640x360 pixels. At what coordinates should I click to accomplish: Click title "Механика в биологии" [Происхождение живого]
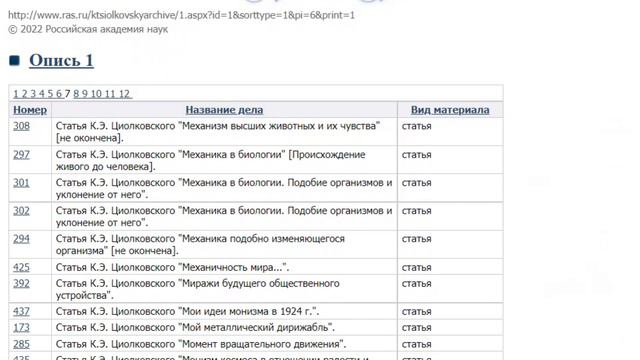(x=211, y=160)
